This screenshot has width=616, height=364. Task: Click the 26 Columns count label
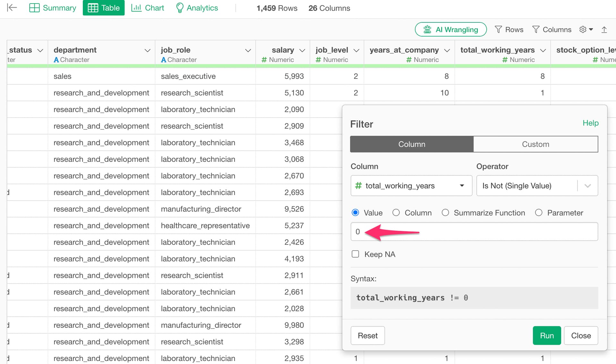pos(329,8)
